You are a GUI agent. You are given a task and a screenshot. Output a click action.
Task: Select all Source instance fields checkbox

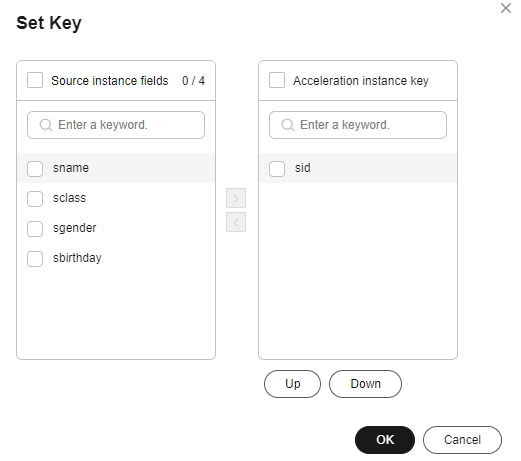coord(35,80)
